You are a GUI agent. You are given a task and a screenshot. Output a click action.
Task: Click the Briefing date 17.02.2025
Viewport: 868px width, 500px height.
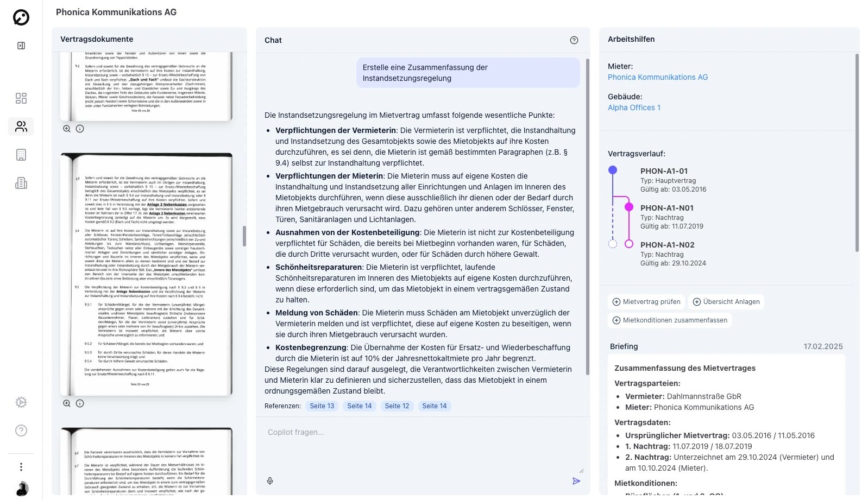tap(823, 346)
